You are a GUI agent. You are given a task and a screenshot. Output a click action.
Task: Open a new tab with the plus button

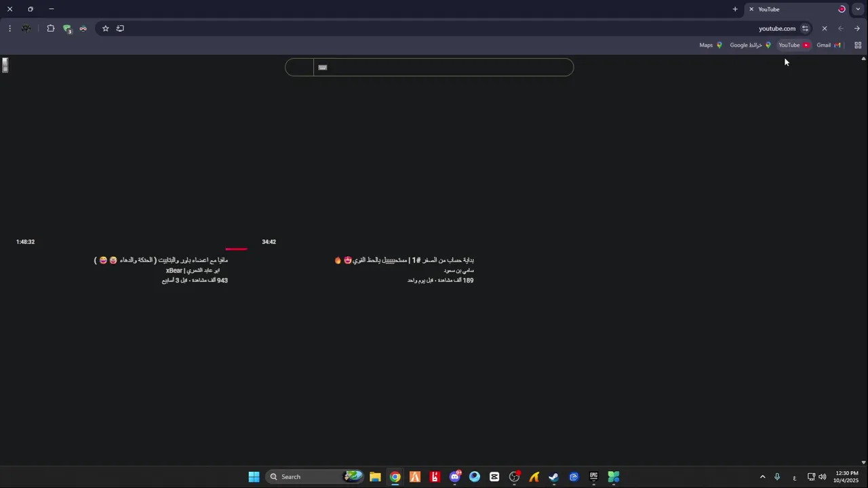pos(735,9)
